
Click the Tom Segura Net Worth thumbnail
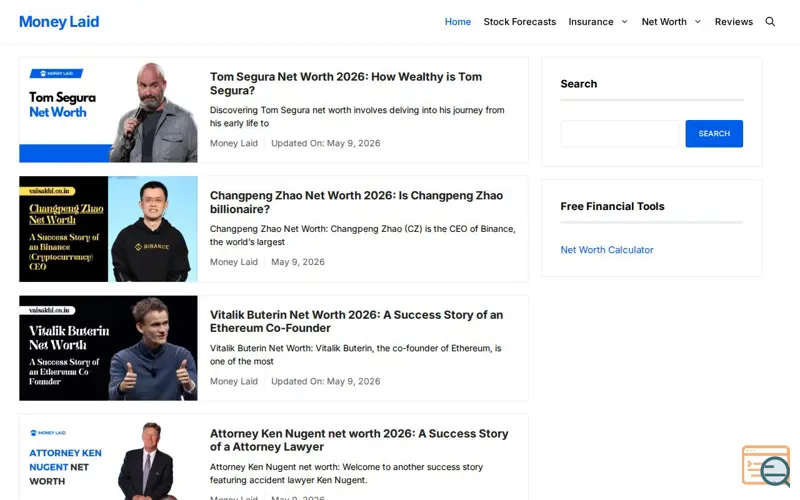[x=108, y=110]
